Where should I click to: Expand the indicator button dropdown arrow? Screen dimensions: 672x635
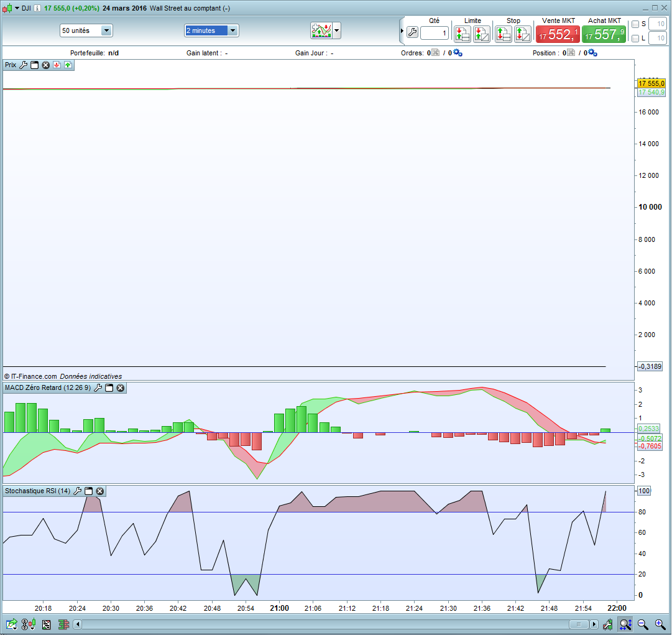[336, 30]
